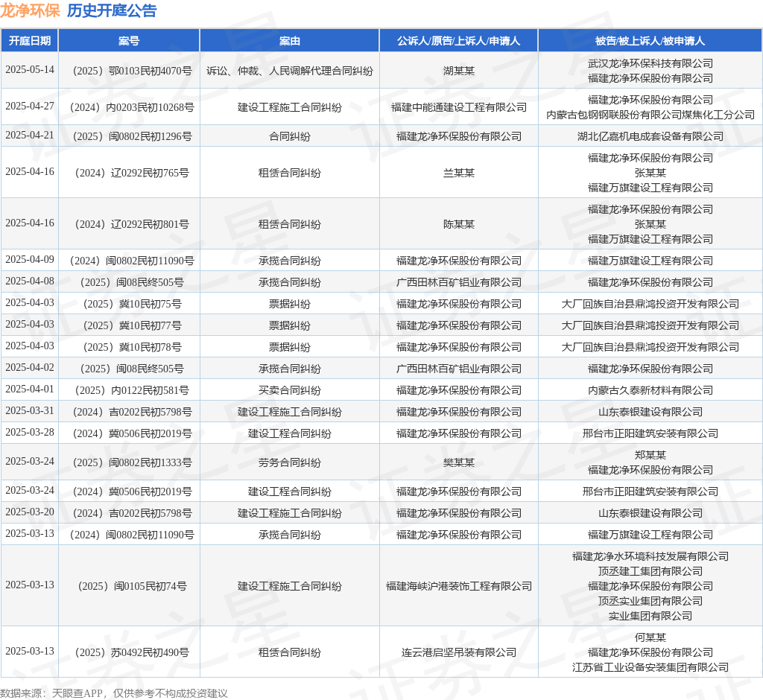This screenshot has width=763, height=700.
Task: Click defendant 江苏省工业设备安装集团有限公司
Action: (650, 668)
